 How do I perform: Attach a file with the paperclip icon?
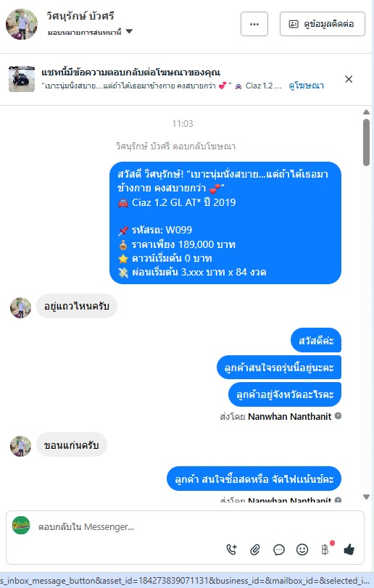(x=255, y=550)
